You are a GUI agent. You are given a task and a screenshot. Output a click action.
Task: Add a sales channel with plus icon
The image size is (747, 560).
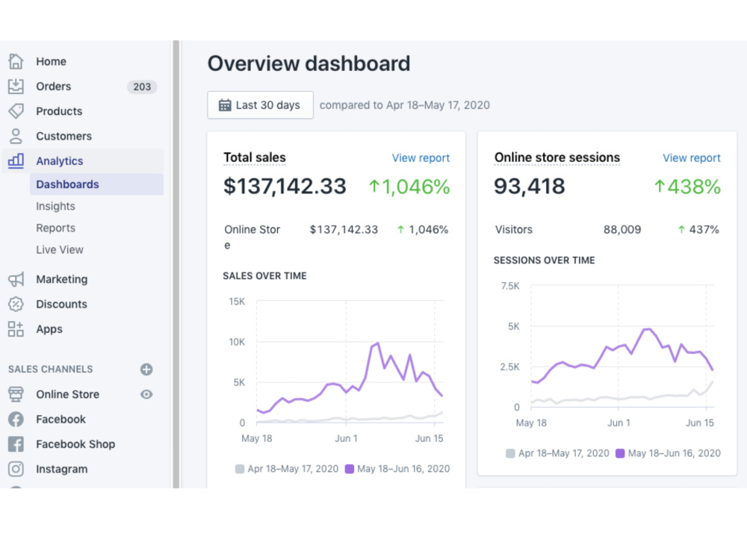click(146, 370)
